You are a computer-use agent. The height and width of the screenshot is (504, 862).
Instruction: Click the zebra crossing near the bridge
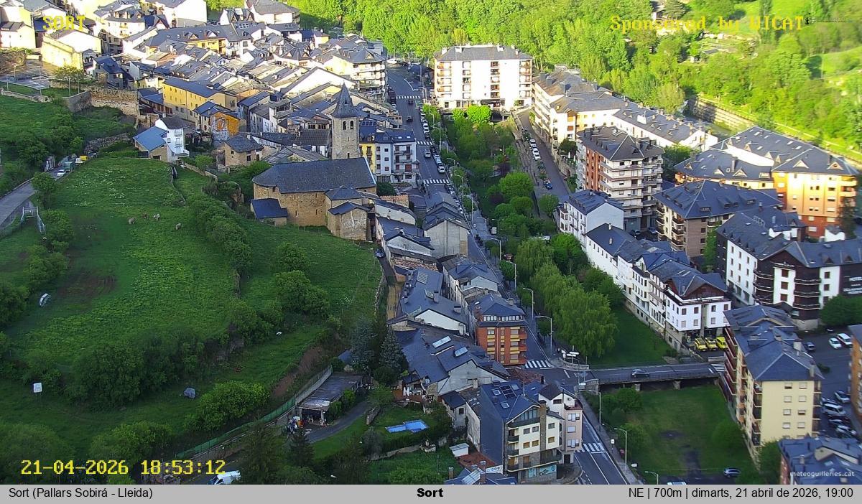point(539,364)
